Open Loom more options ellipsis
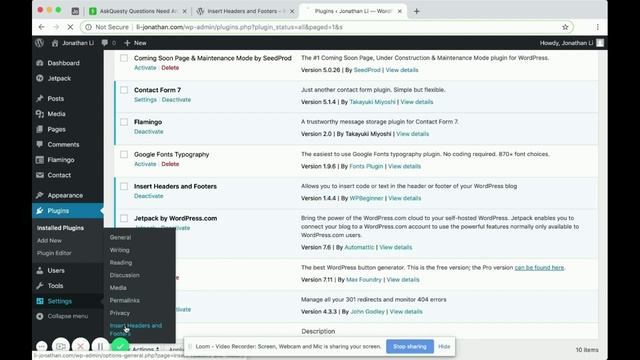 42,347
